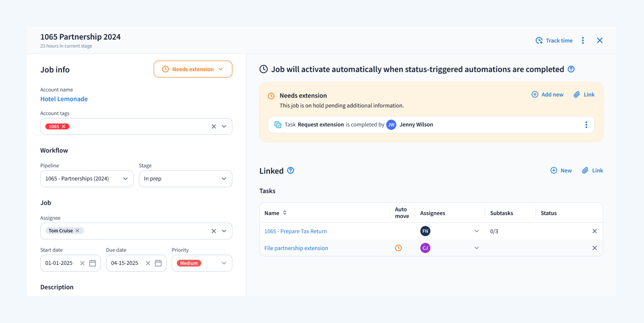Expand assignees for File partnership extension row
644x323 pixels.
click(x=477, y=248)
